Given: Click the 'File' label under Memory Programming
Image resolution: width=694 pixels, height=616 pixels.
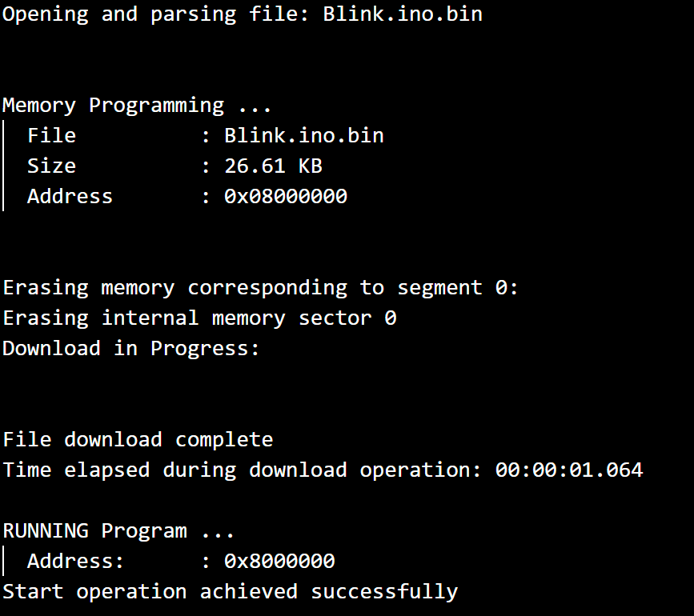Looking at the screenshot, I should click(51, 136).
